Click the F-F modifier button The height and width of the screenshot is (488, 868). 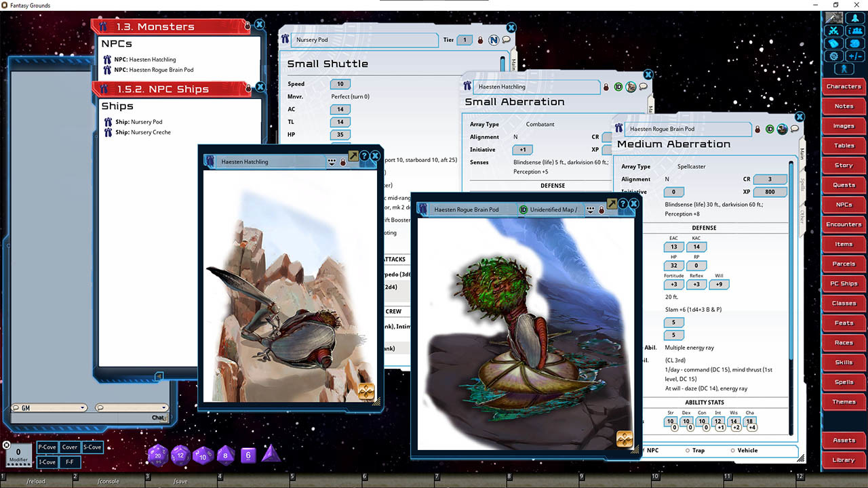coord(70,462)
